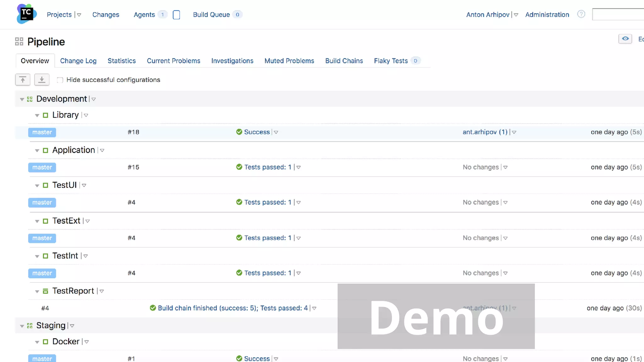Click the Administration link
This screenshot has width=644, height=362.
547,15
